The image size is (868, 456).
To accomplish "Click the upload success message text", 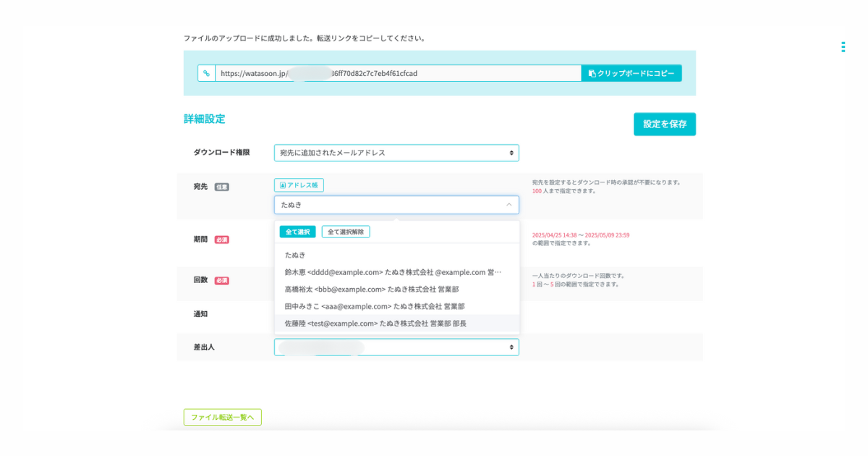I will [305, 38].
